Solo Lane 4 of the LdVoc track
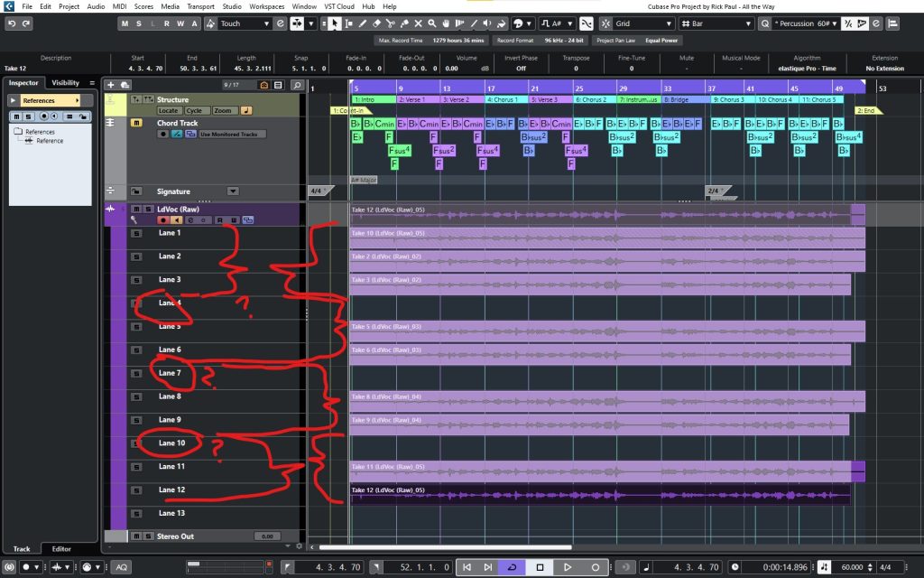 [136, 303]
